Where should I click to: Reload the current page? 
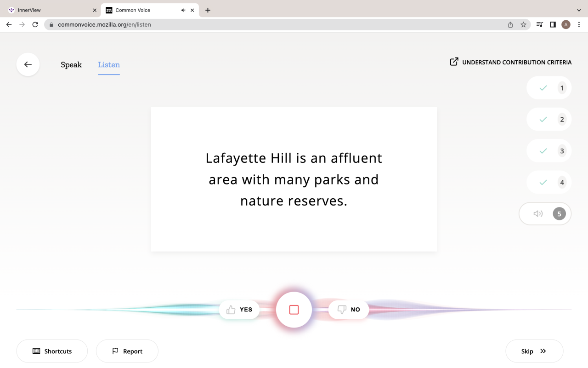[35, 24]
